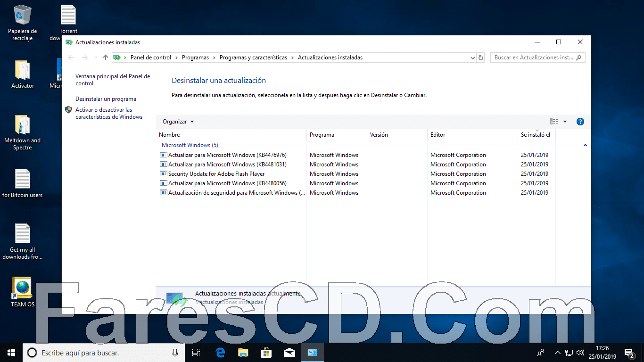This screenshot has height=362, width=644.
Task: Show hidden system tray icons
Action: (558, 353)
